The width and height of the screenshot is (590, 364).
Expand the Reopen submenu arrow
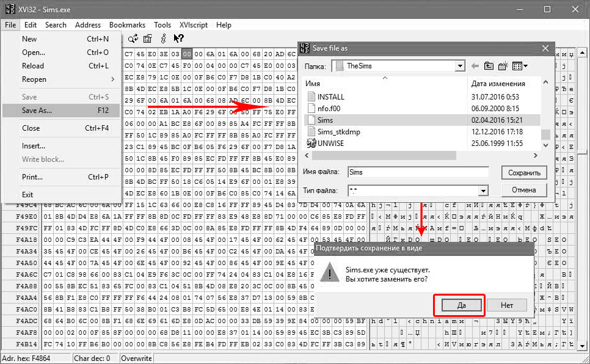[x=112, y=79]
